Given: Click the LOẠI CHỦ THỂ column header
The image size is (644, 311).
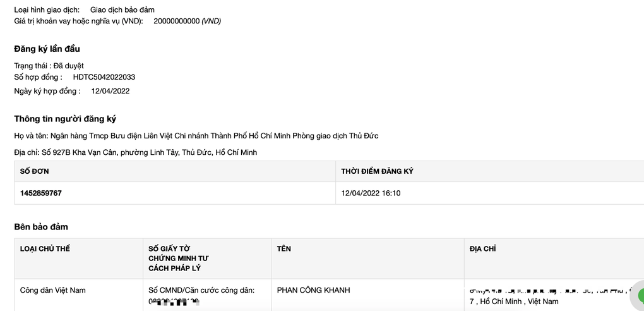Looking at the screenshot, I should 45,248.
